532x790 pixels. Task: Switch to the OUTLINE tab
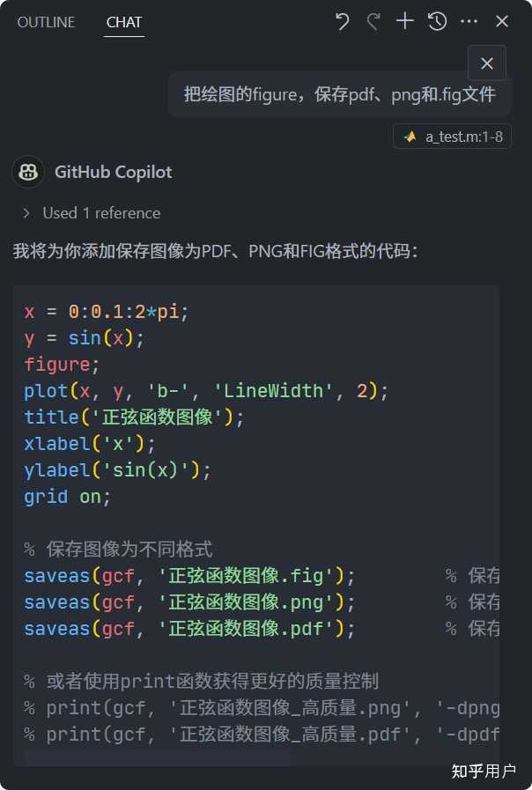46,22
